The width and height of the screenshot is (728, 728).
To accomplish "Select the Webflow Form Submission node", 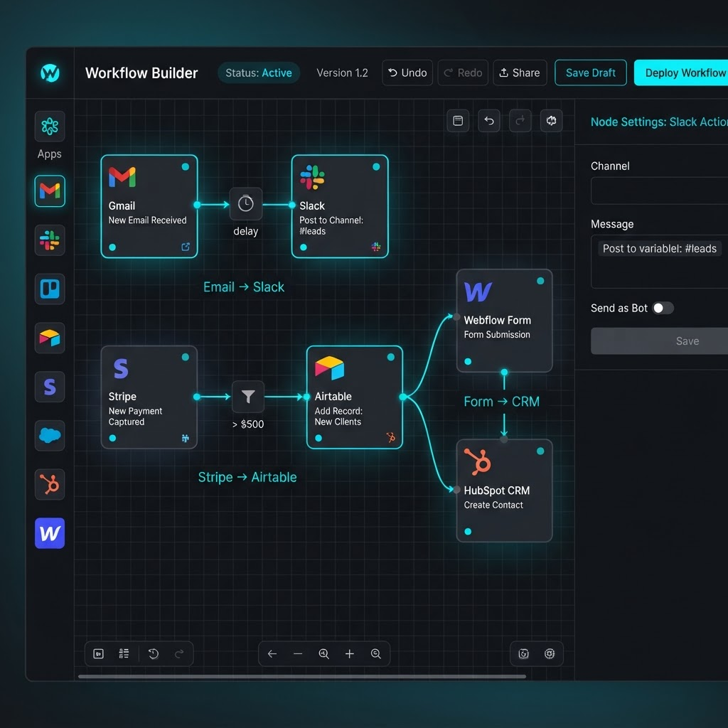I will [504, 321].
